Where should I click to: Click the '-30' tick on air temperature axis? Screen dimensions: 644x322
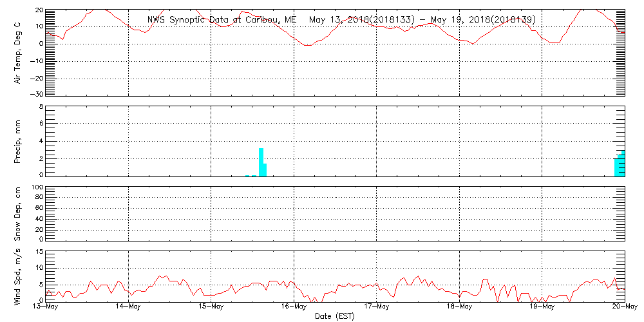coord(37,95)
